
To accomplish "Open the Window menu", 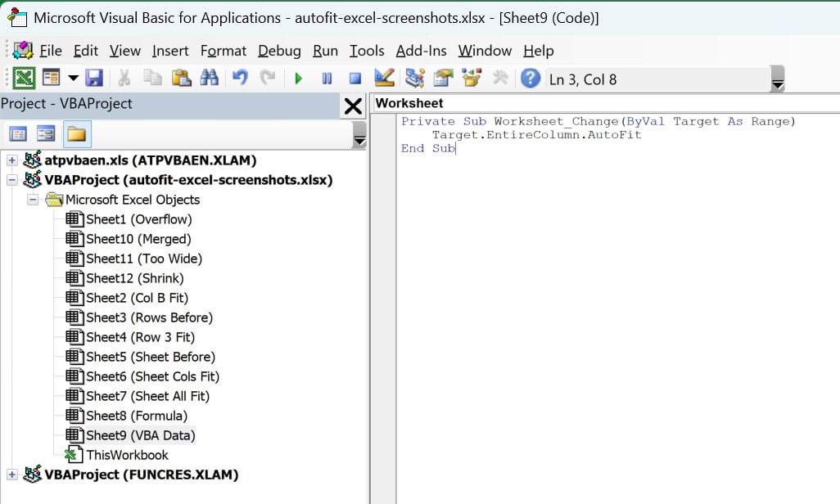I will click(485, 51).
